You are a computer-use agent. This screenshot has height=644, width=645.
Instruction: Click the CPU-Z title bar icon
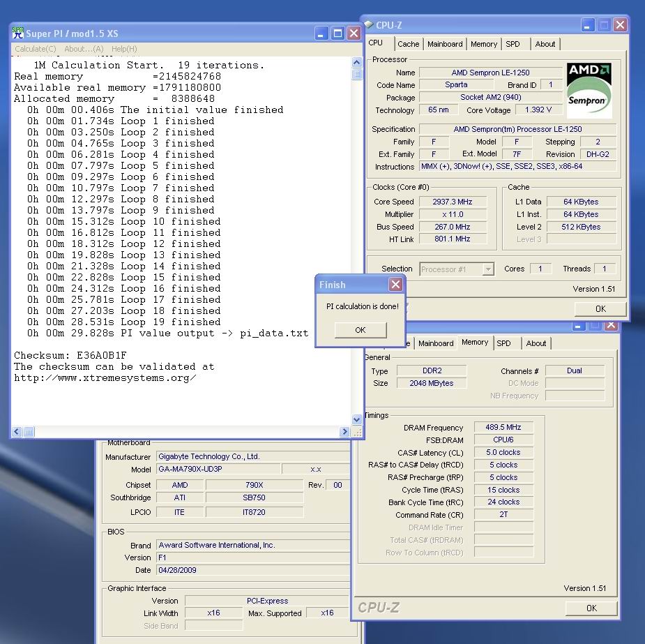[369, 24]
